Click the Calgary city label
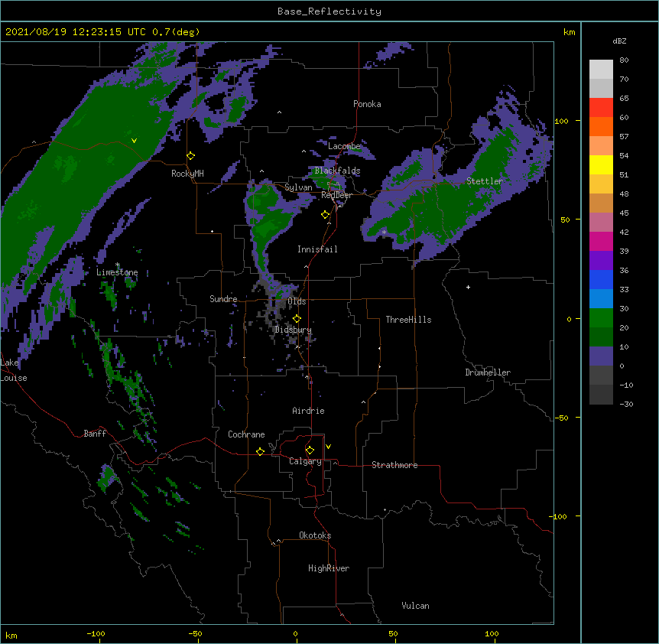The width and height of the screenshot is (659, 644). click(x=305, y=461)
